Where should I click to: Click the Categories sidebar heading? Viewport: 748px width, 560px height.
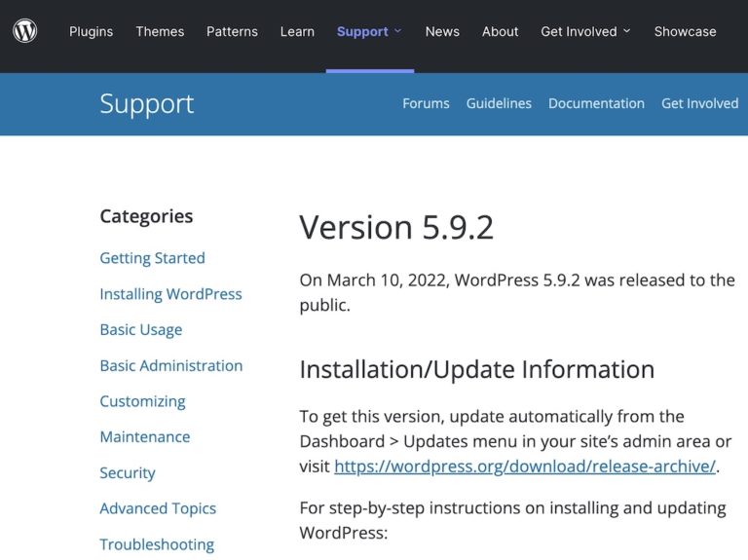click(x=146, y=216)
